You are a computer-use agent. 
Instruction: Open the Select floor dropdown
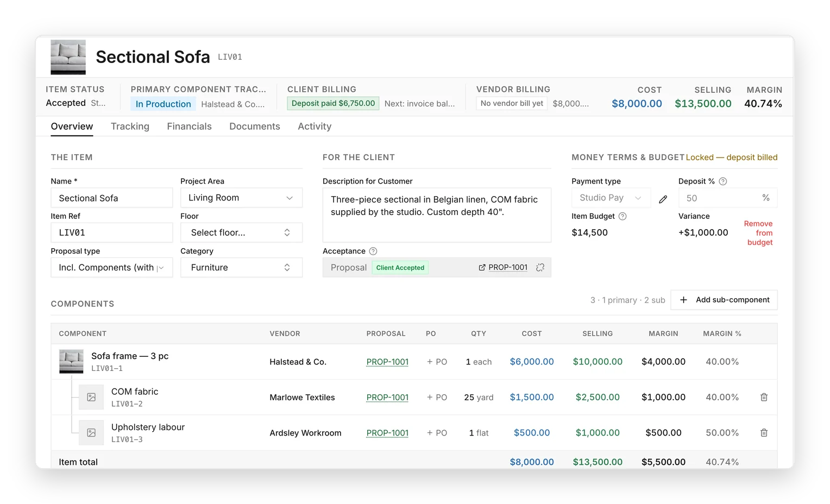pyautogui.click(x=241, y=232)
